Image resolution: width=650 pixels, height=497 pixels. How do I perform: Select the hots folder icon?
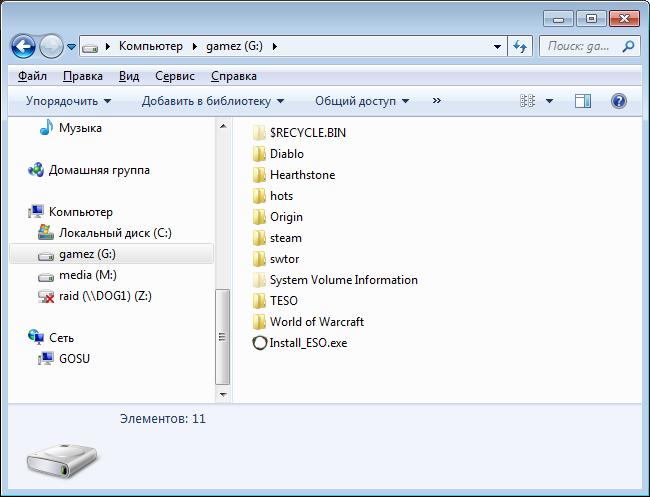[259, 196]
